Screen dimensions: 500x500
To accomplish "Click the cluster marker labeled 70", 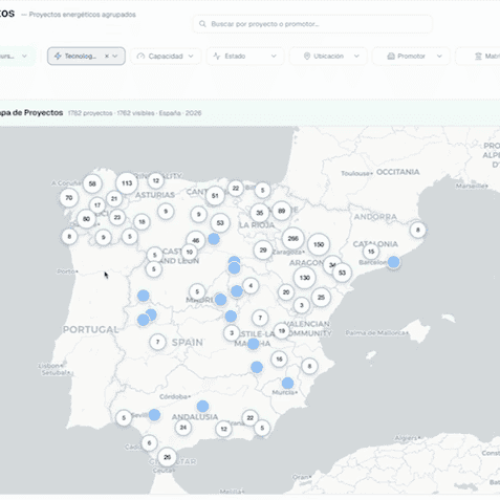I will [x=69, y=198].
